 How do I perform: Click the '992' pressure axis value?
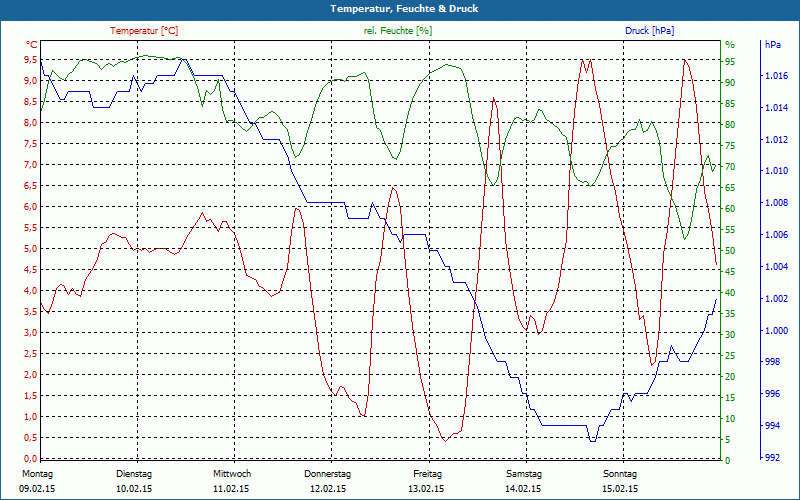tap(772, 458)
